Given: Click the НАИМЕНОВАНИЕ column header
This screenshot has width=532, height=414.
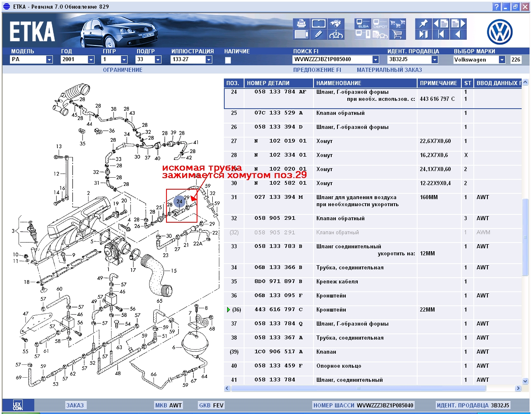Looking at the screenshot, I should coord(366,83).
